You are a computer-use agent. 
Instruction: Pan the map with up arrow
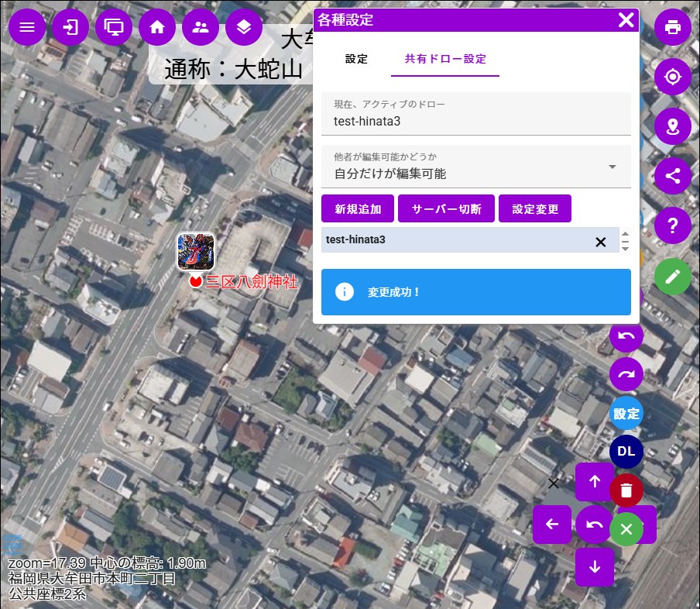point(595,481)
